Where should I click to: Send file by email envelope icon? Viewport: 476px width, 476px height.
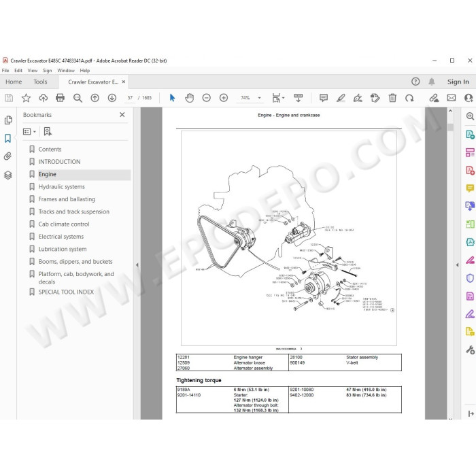tap(452, 98)
